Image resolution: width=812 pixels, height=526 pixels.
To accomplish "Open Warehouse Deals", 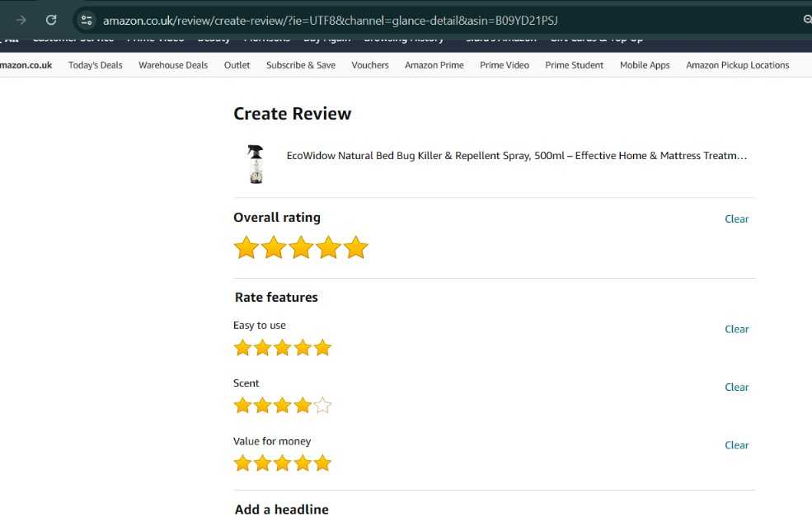I will pyautogui.click(x=173, y=65).
